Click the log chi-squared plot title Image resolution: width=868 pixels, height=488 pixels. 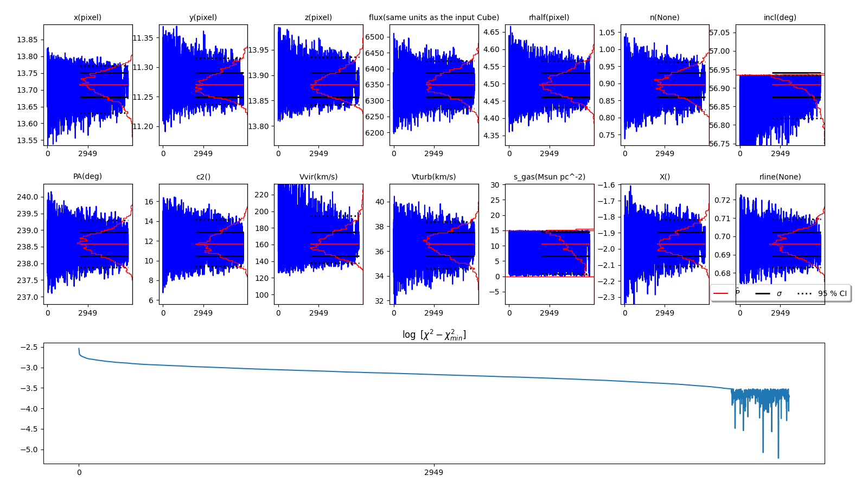click(433, 335)
